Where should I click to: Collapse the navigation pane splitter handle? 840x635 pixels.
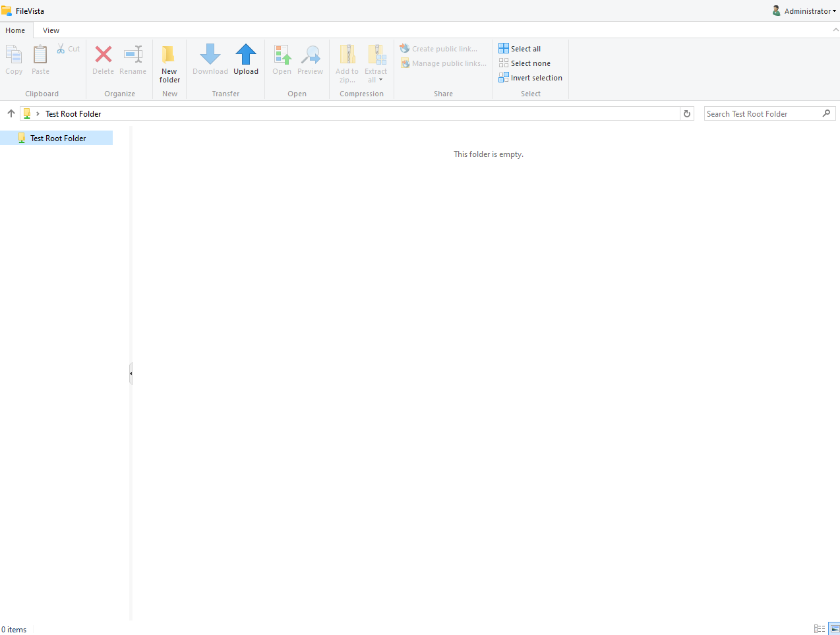pyautogui.click(x=131, y=373)
